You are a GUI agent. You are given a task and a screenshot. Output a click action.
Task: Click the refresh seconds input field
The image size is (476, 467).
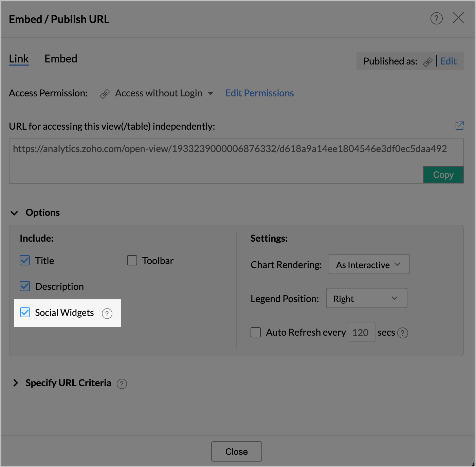pyautogui.click(x=361, y=332)
